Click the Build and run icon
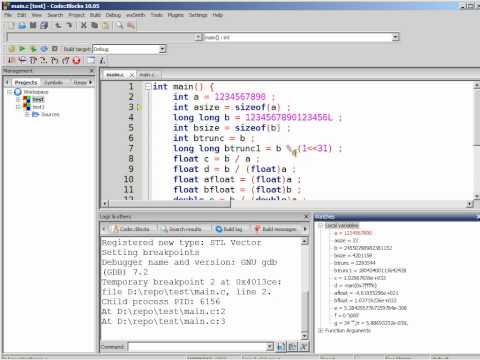This screenshot has width=480, height=360. [x=33, y=49]
